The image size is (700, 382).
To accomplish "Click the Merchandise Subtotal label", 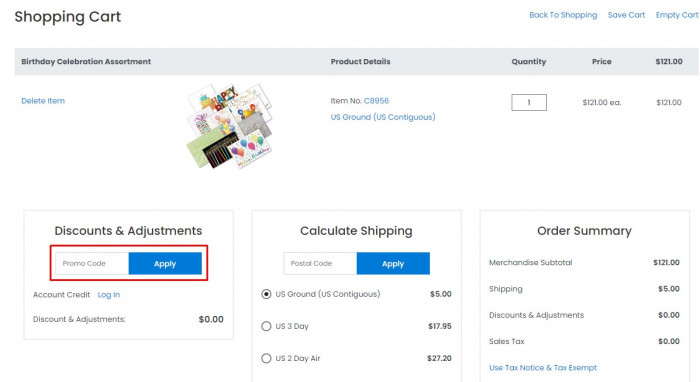I will coord(530,262).
